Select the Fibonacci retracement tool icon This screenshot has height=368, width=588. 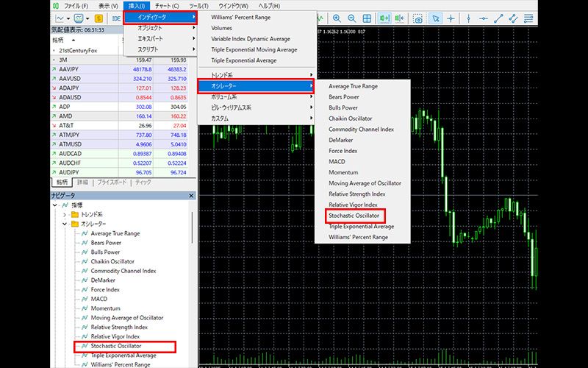click(528, 18)
